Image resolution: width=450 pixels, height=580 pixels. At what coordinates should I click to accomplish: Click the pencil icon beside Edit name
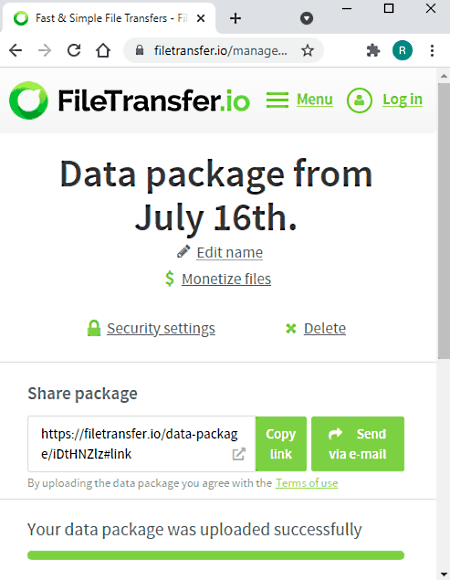point(183,252)
